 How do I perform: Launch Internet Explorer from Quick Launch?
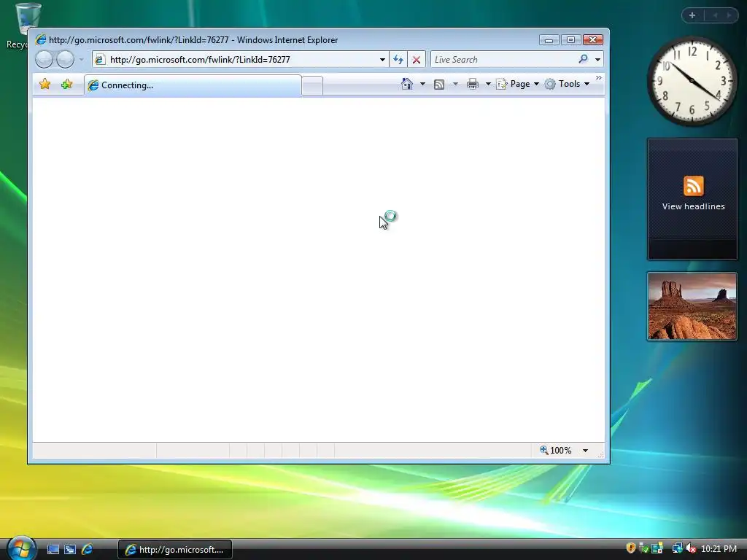[88, 550]
